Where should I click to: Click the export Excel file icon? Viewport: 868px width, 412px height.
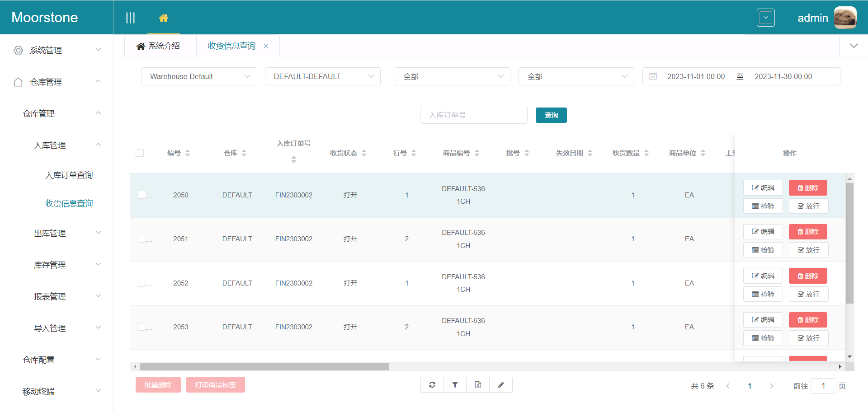478,385
